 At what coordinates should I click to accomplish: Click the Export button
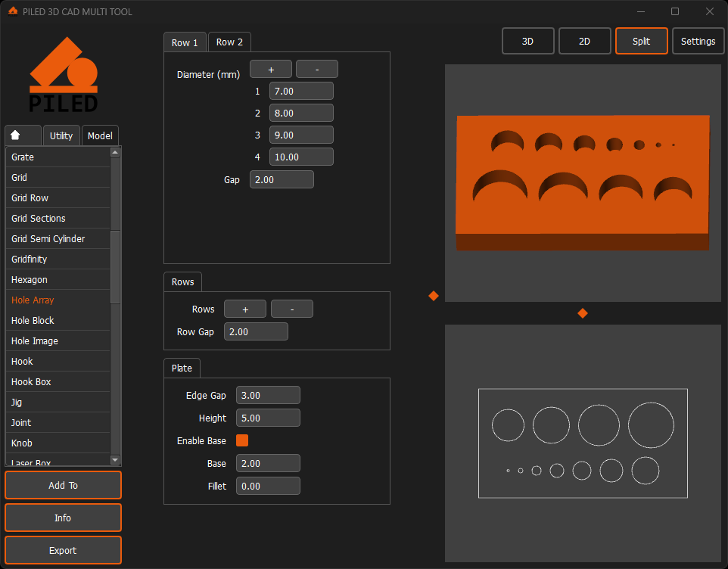(x=63, y=550)
